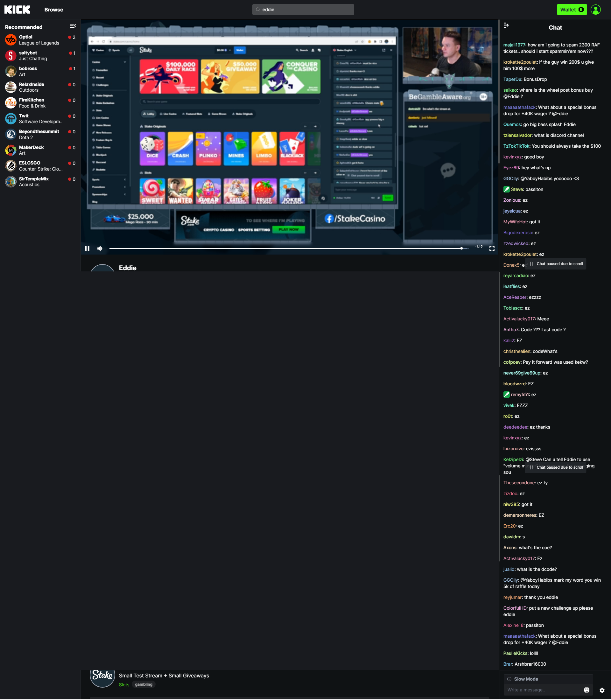This screenshot has height=700, width=611.
Task: Select username TzTokTikTok in chat
Action: coord(516,146)
